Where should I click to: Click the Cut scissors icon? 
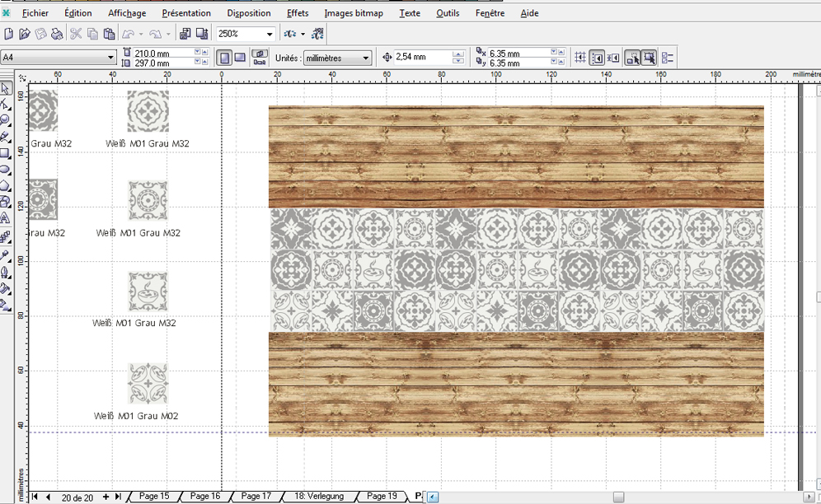click(x=76, y=34)
